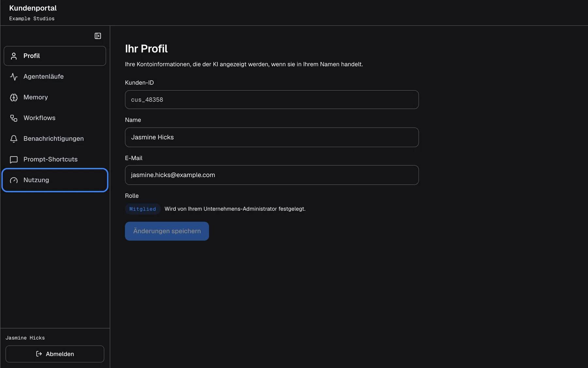The width and height of the screenshot is (588, 368).
Task: Click the Agentenläufe activity icon
Action: click(14, 77)
